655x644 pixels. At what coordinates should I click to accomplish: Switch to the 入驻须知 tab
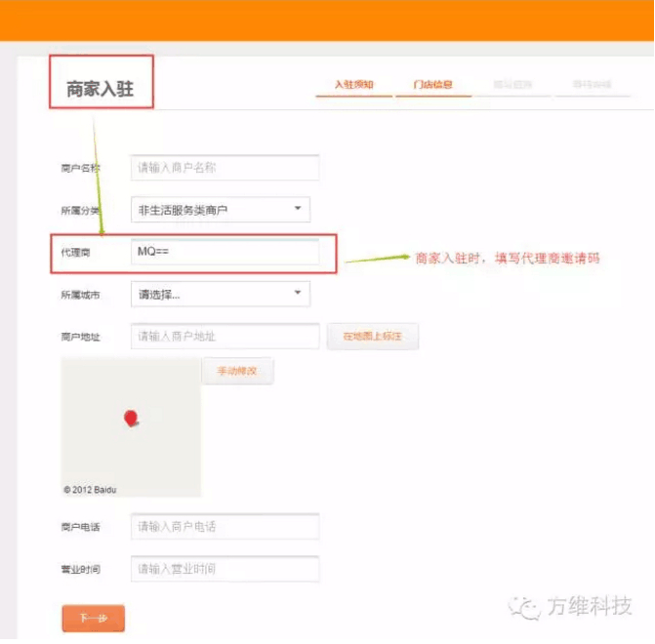pos(353,85)
